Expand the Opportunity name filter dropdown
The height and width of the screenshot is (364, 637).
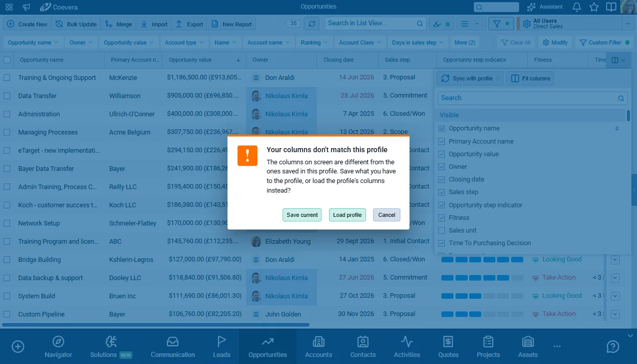[33, 42]
